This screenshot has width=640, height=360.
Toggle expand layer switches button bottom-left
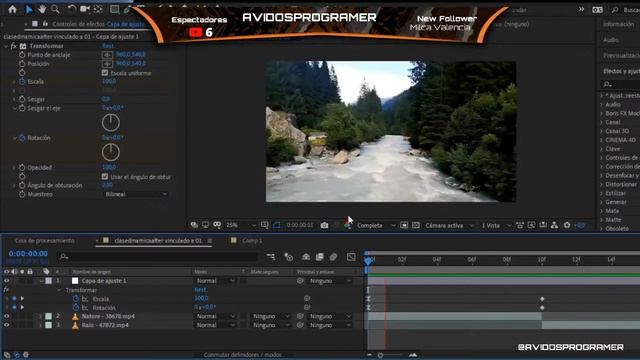pyautogui.click(x=7, y=355)
